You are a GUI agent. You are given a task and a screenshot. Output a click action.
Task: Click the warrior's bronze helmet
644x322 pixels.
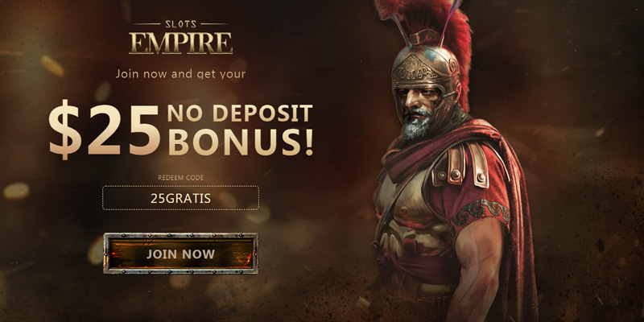425,66
